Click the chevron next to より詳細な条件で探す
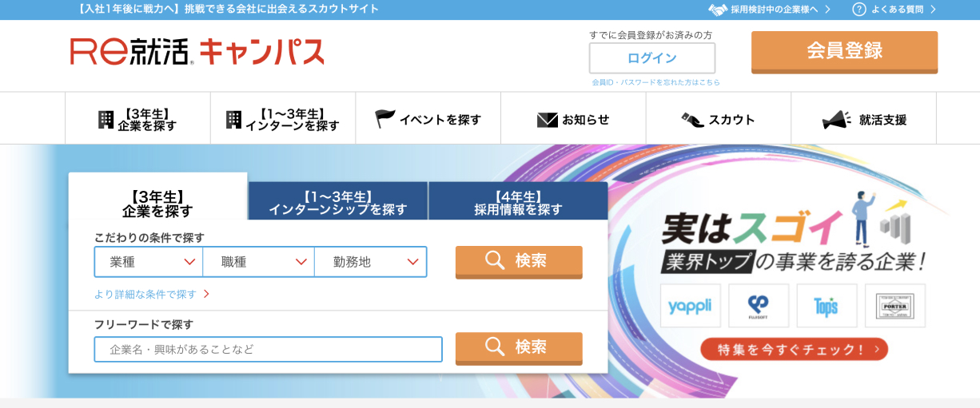The height and width of the screenshot is (408, 980). (206, 295)
